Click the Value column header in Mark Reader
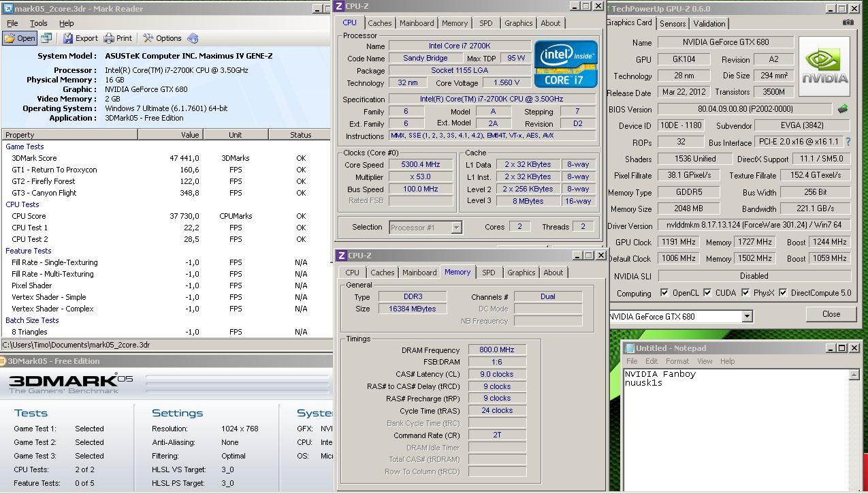 coord(170,135)
